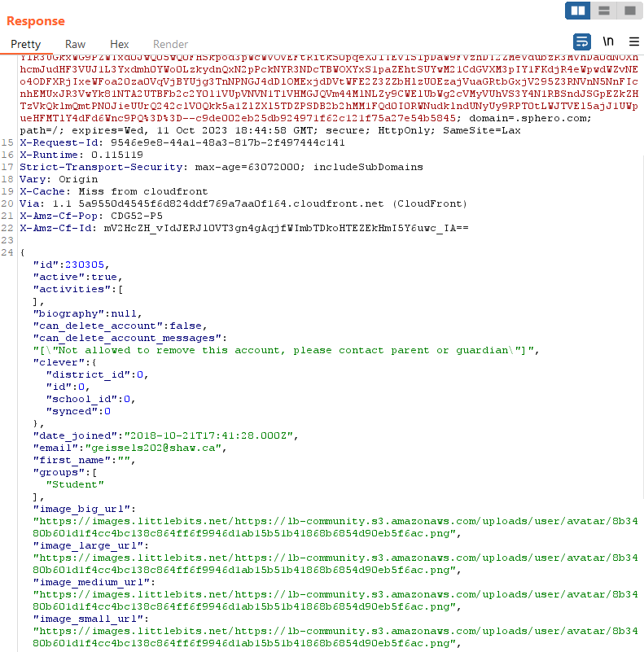The height and width of the screenshot is (652, 644).
Task: Click the Vary: Origin header
Action: [x=59, y=179]
